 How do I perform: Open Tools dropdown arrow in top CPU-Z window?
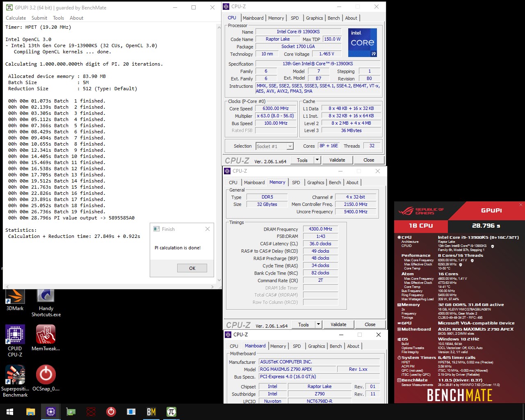tap(317, 160)
